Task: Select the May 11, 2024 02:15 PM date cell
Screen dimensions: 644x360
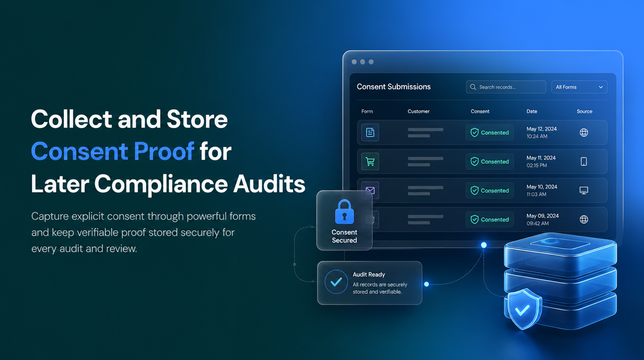Action: [541, 162]
